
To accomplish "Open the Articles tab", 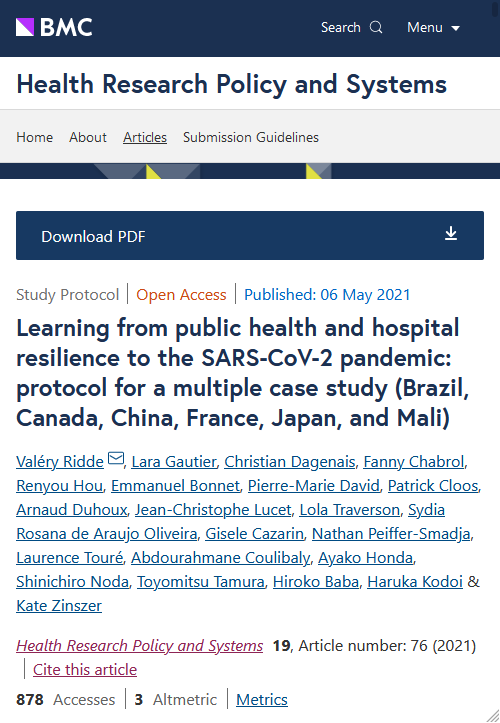I will 145,137.
